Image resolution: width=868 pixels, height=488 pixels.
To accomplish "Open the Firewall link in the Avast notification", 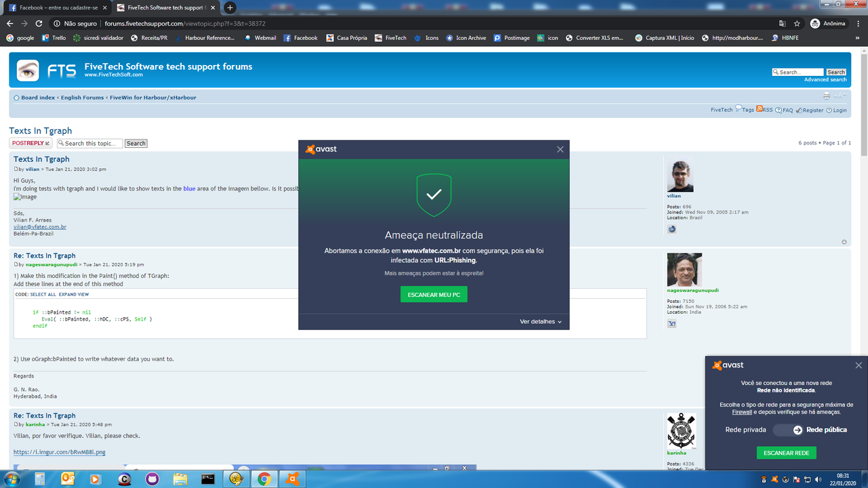I will point(742,412).
